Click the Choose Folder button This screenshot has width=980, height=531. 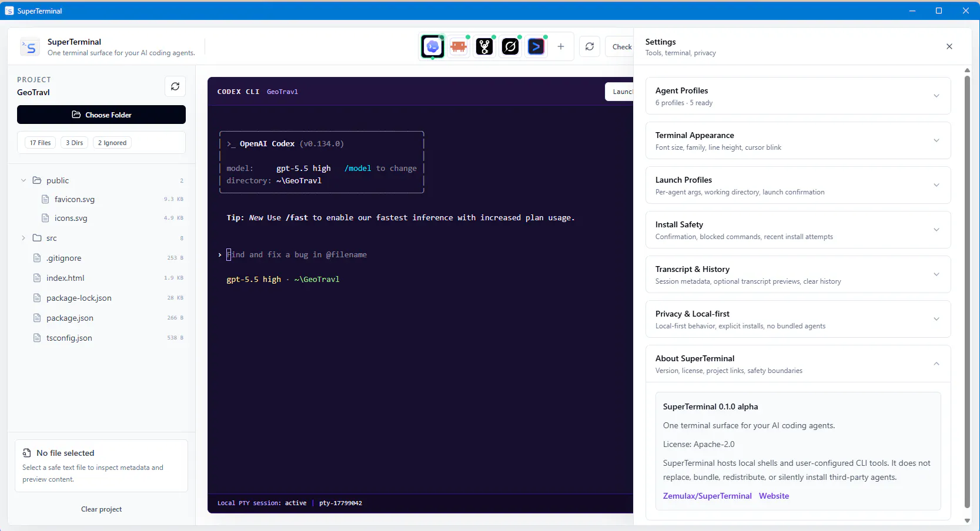point(101,115)
